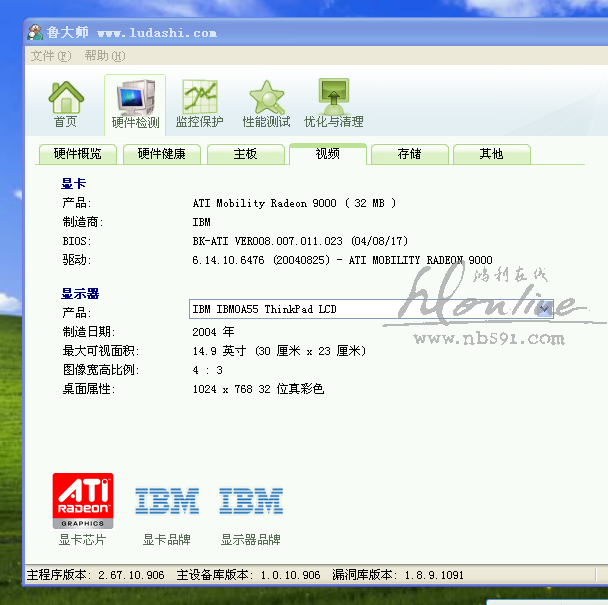Open the 首页 home icon

pos(66,104)
